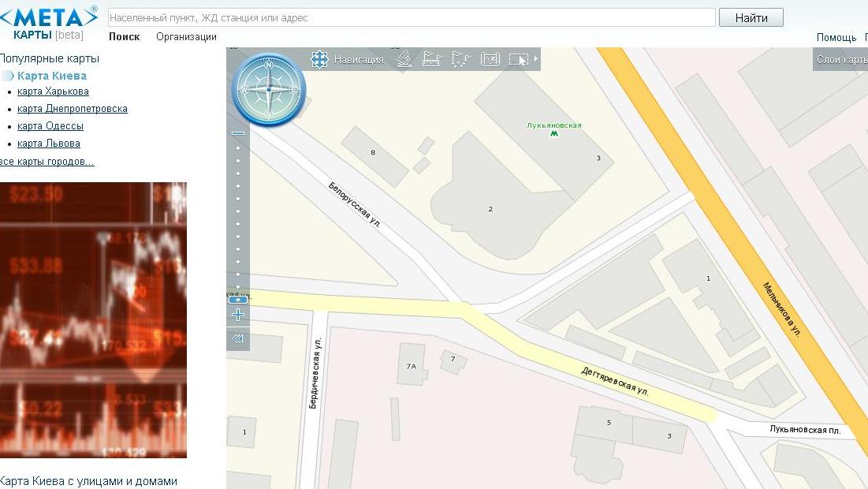The height and width of the screenshot is (489, 868).
Task: Zoom in with the plus icon
Action: (x=238, y=315)
